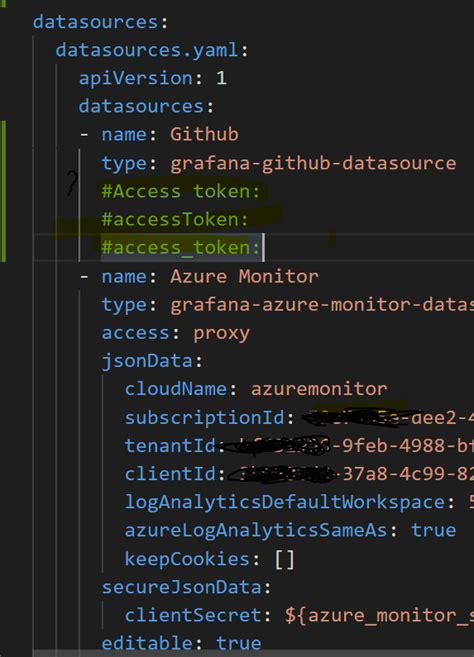Click the subscriptionId key
This screenshot has height=657, width=474.
point(205,418)
